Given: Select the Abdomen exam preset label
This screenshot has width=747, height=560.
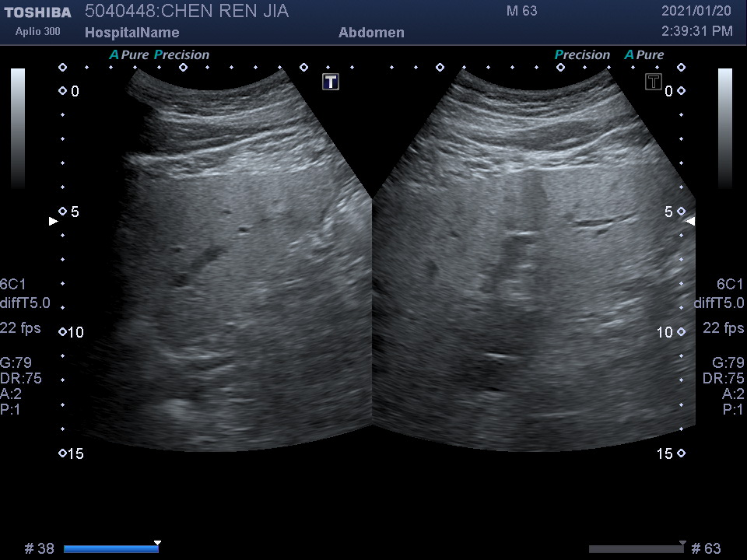Looking at the screenshot, I should 371,33.
